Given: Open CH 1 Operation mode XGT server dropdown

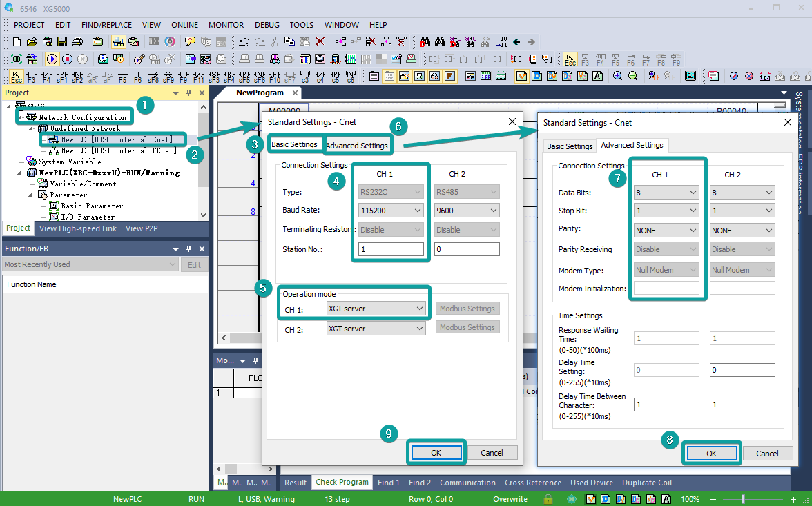Looking at the screenshot, I should [376, 309].
